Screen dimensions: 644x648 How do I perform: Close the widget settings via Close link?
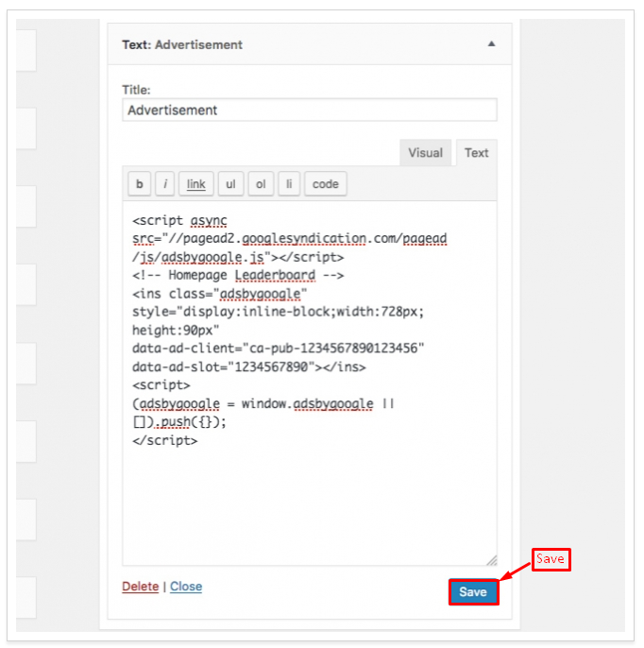186,587
